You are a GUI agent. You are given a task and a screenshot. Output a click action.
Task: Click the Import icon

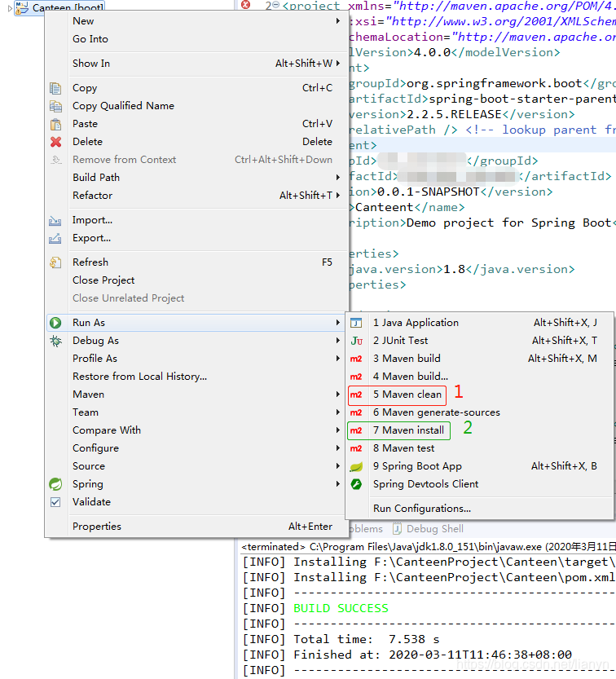click(x=55, y=220)
